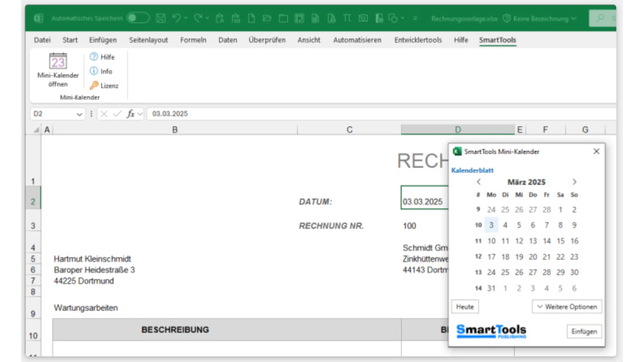Select day 20 in the calendar
The image size is (644, 362).
pyautogui.click(x=533, y=257)
